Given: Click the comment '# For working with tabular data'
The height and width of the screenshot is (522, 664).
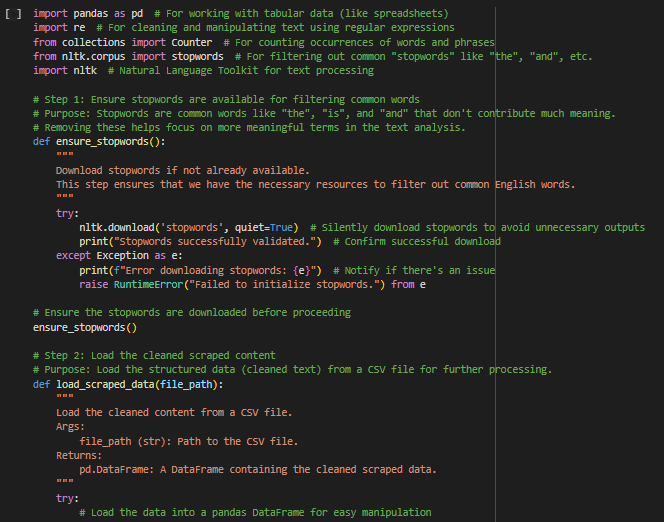Looking at the screenshot, I should pos(302,14).
